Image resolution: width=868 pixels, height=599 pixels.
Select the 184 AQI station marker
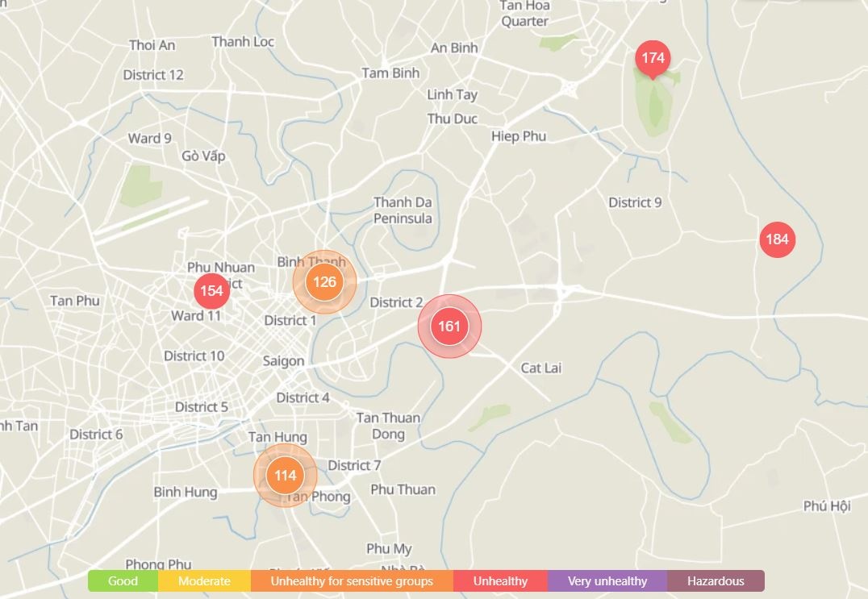click(x=777, y=239)
